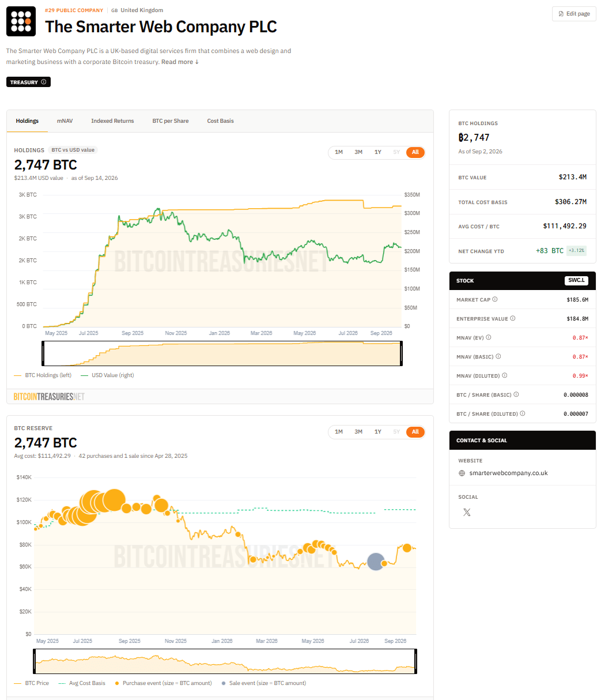Click the '$213.4M' BTC value figure
Image resolution: width=601 pixels, height=700 pixels.
point(573,177)
